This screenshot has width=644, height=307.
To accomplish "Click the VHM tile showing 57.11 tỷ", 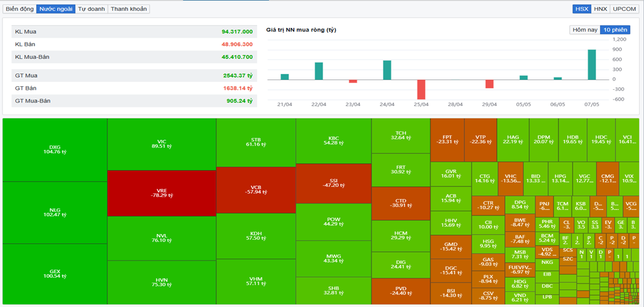I will click(256, 282).
